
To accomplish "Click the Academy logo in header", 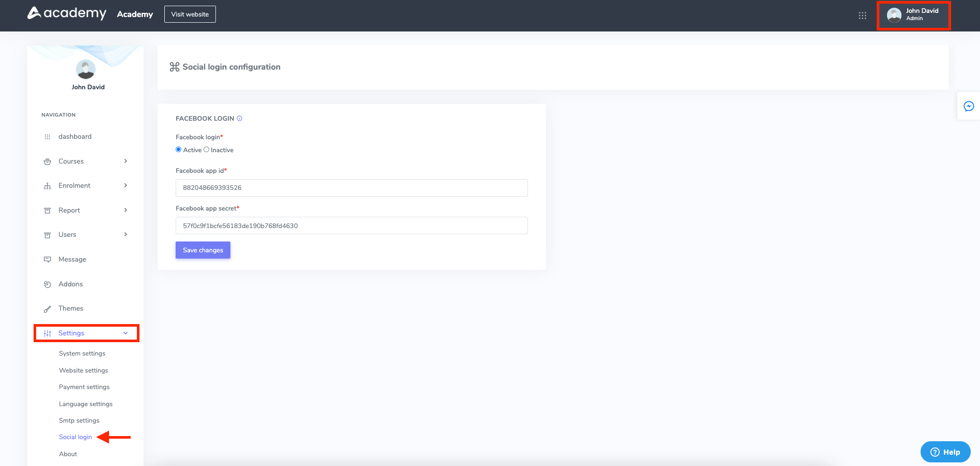I will point(66,14).
